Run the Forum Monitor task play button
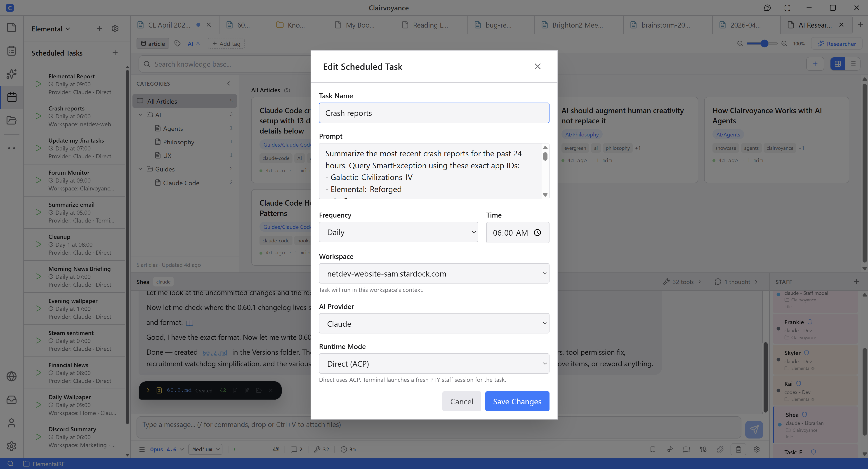Viewport: 868px width, 469px height. 38,181
